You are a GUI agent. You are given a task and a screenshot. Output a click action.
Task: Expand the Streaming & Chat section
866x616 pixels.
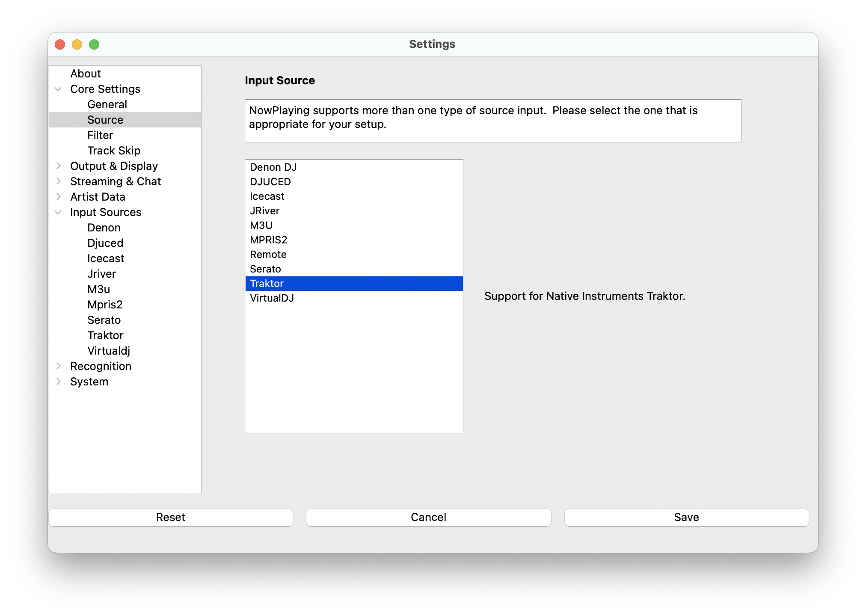click(x=59, y=181)
